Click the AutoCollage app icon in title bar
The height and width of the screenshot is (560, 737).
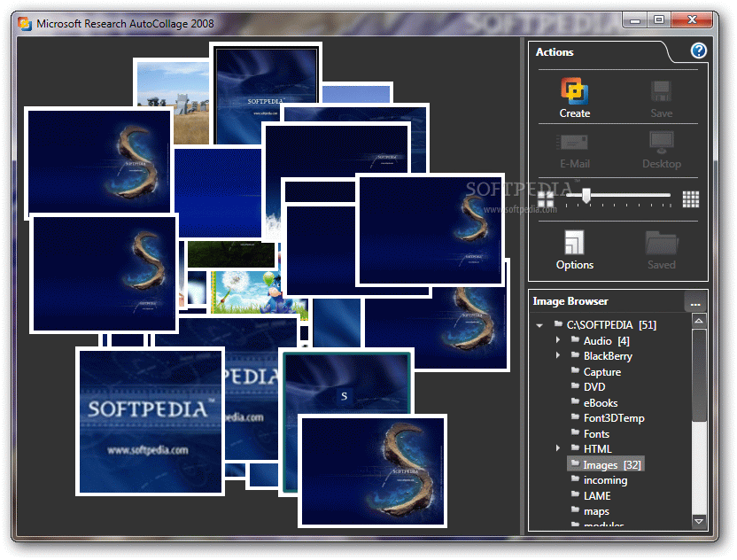25,23
